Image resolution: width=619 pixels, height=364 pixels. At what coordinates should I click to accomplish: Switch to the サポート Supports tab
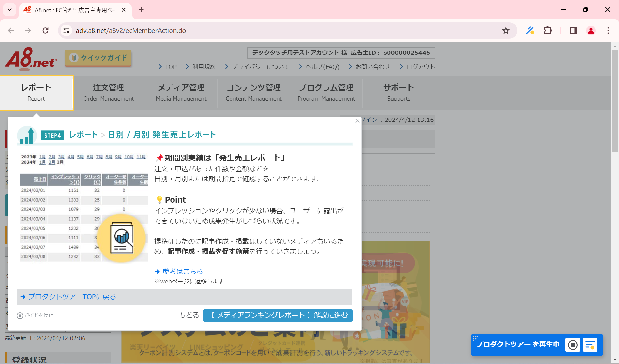pyautogui.click(x=398, y=92)
